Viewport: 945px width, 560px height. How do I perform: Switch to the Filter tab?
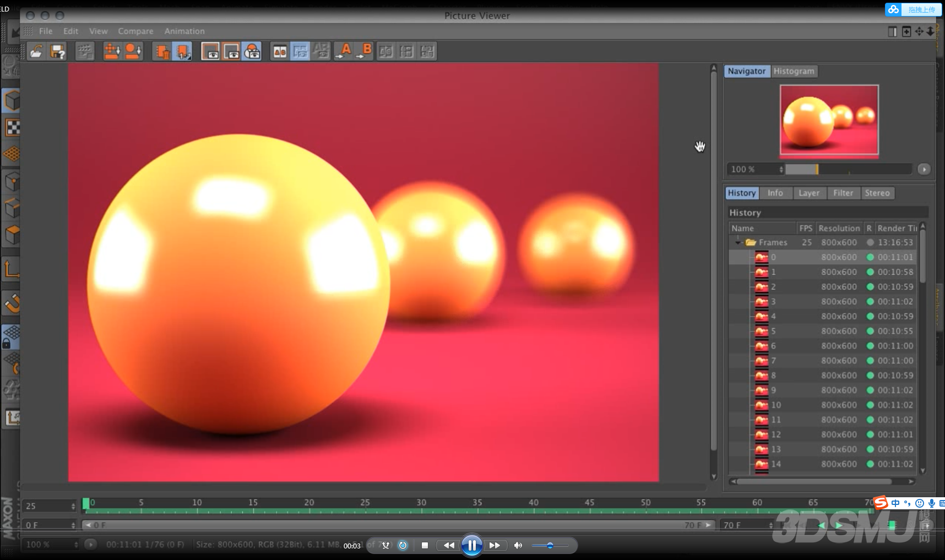tap(843, 193)
